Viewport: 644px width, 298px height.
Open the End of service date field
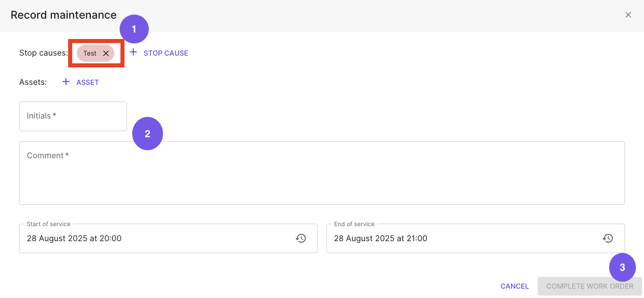pyautogui.click(x=476, y=238)
